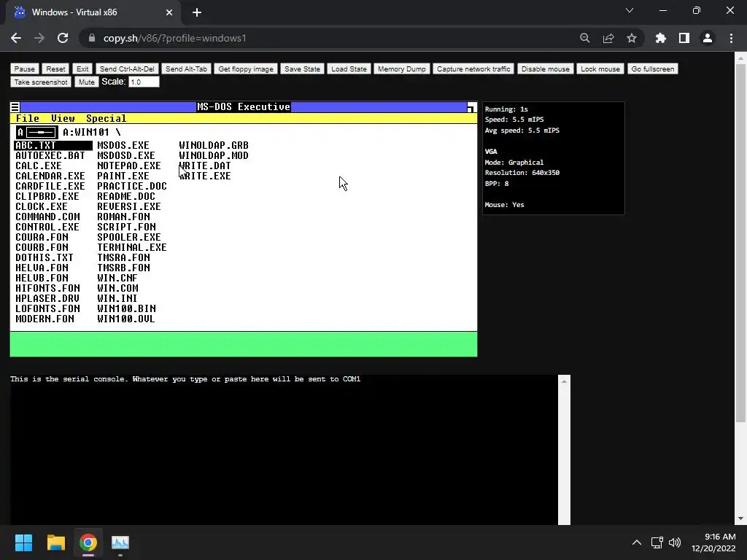Open the clock and date in taskbar
Screen dimensions: 747x560
tap(713, 542)
